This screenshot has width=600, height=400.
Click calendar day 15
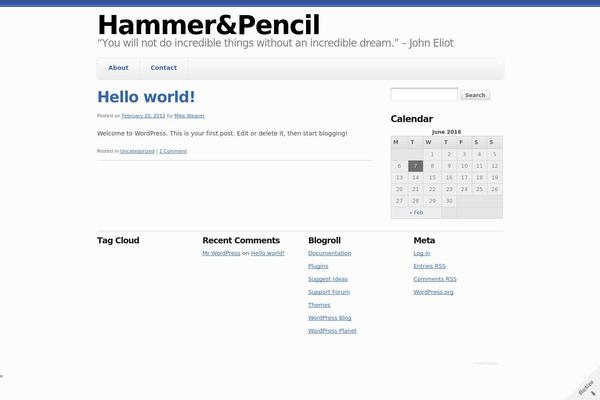pyautogui.click(x=432, y=178)
